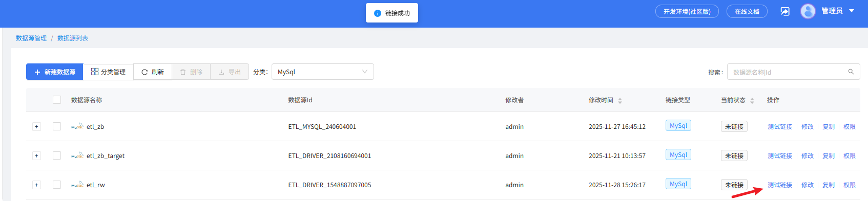868x201 pixels.
Task: Click the 删除 button
Action: tap(191, 72)
